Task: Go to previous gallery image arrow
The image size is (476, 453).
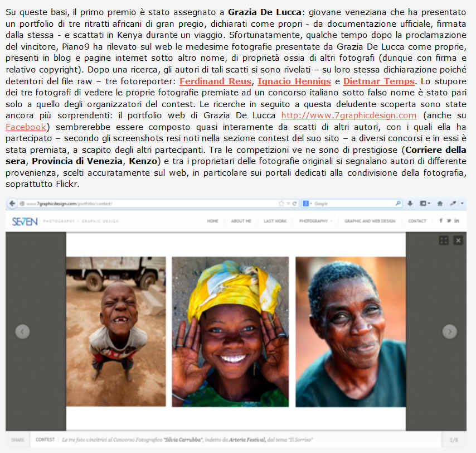Action: coord(22,331)
